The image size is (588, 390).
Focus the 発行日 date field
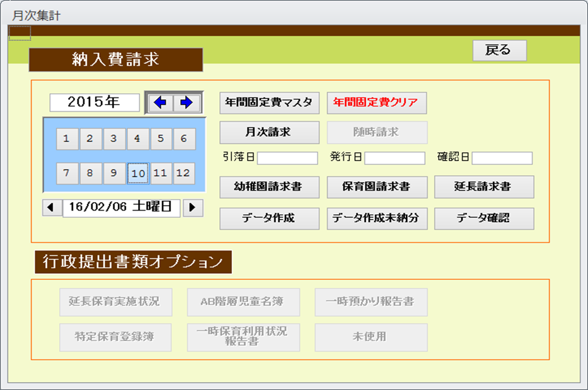[x=394, y=158]
